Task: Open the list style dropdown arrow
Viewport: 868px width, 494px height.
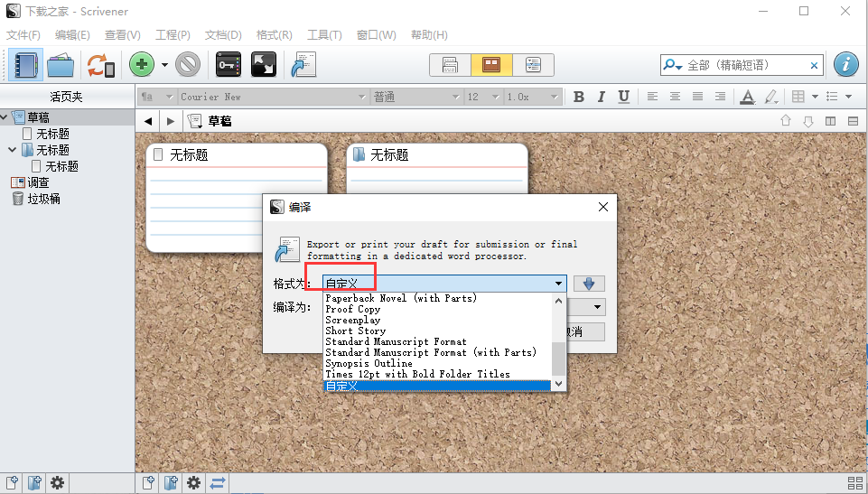Action: [x=849, y=97]
